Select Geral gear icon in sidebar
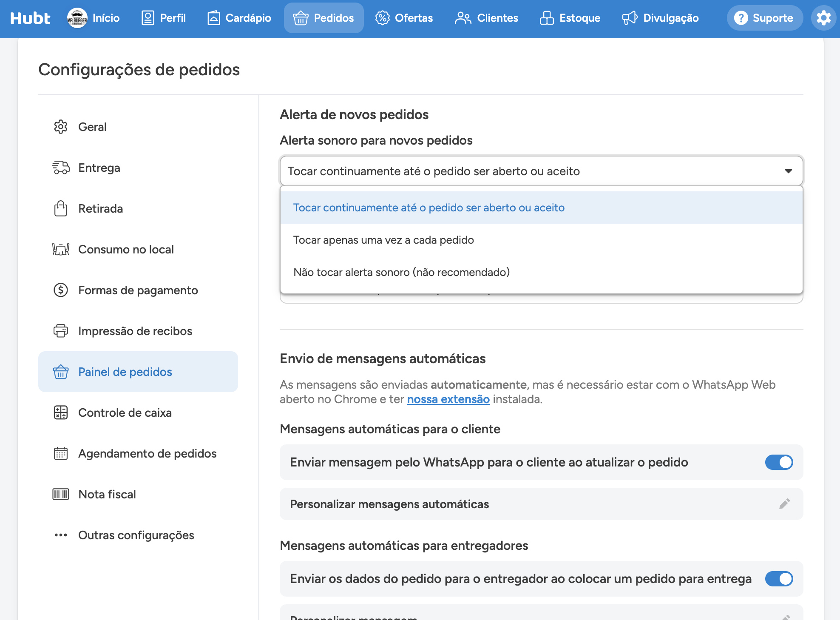The height and width of the screenshot is (620, 840). 61,127
